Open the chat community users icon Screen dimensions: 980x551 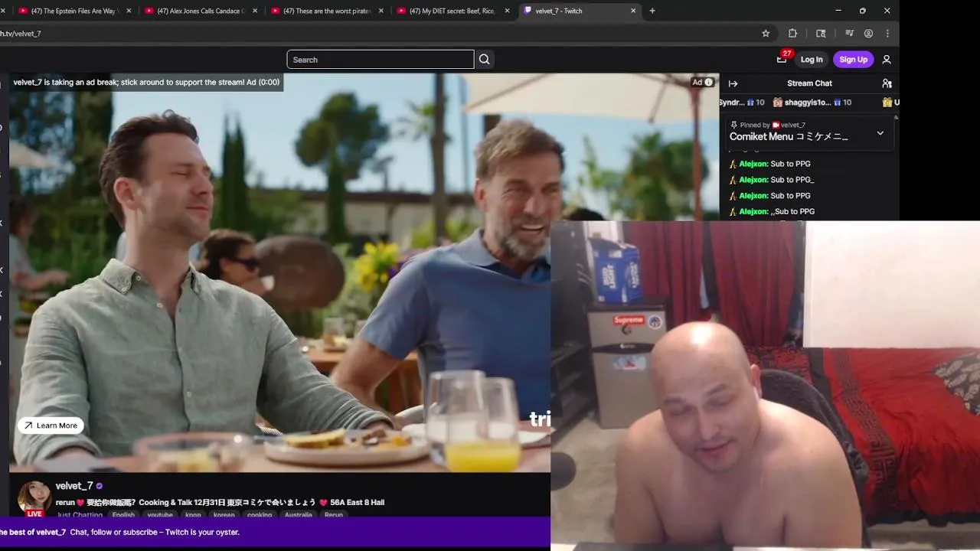[887, 83]
